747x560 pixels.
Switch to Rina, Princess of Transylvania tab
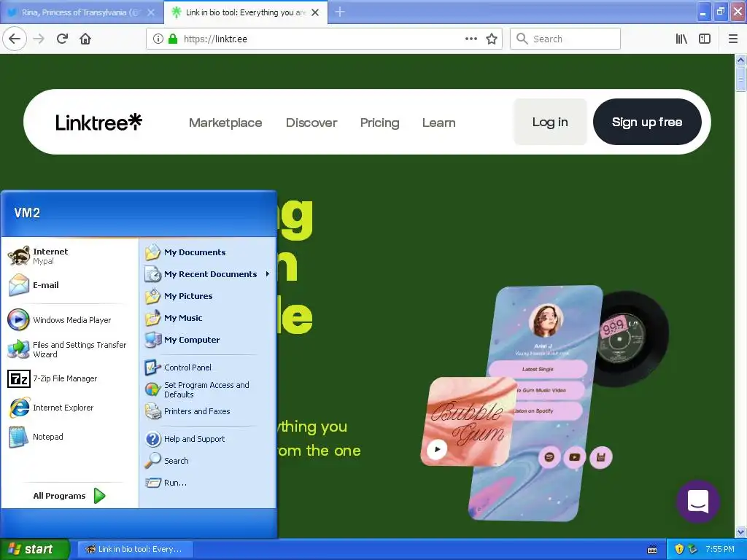pyautogui.click(x=82, y=12)
